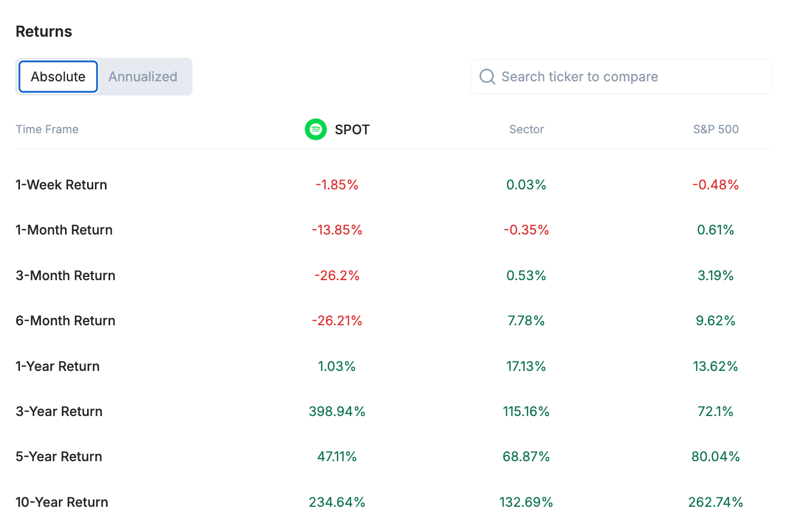The width and height of the screenshot is (787, 532).
Task: Click the 1-Month Return row label
Action: [x=64, y=230]
